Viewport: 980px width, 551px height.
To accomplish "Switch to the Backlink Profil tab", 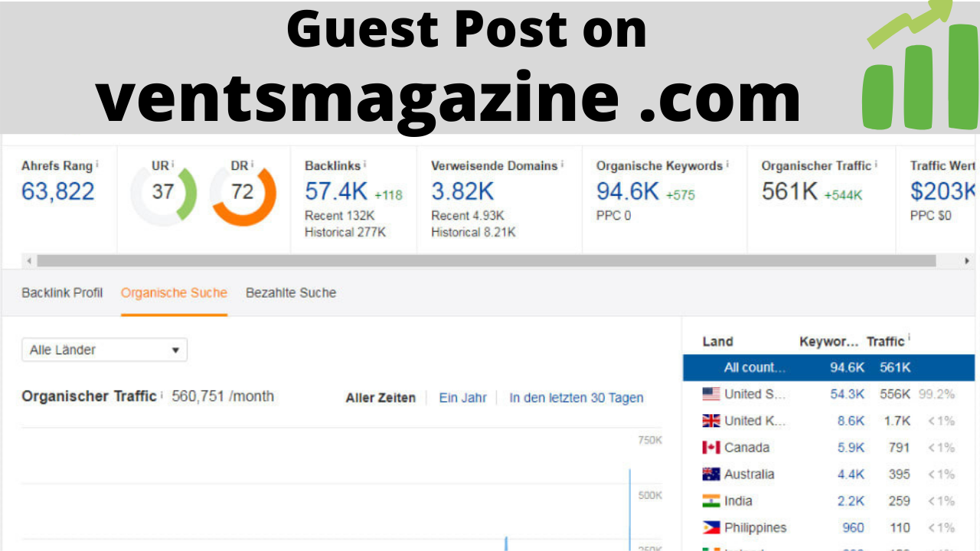I will [61, 292].
